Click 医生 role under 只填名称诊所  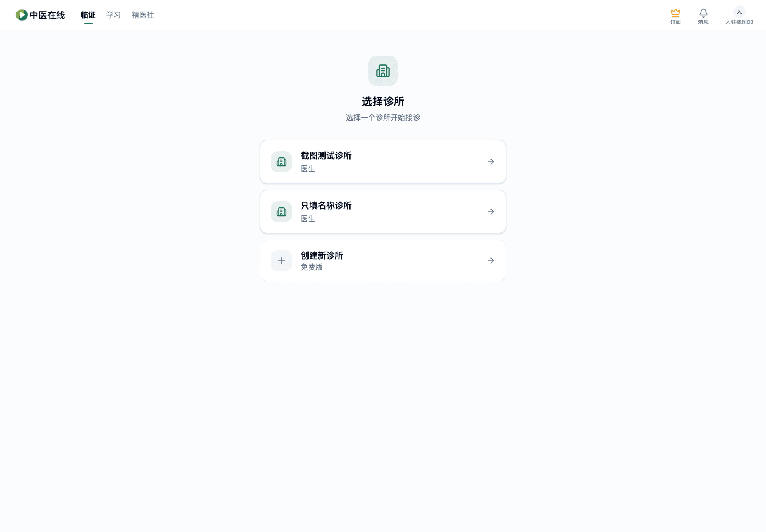(308, 219)
